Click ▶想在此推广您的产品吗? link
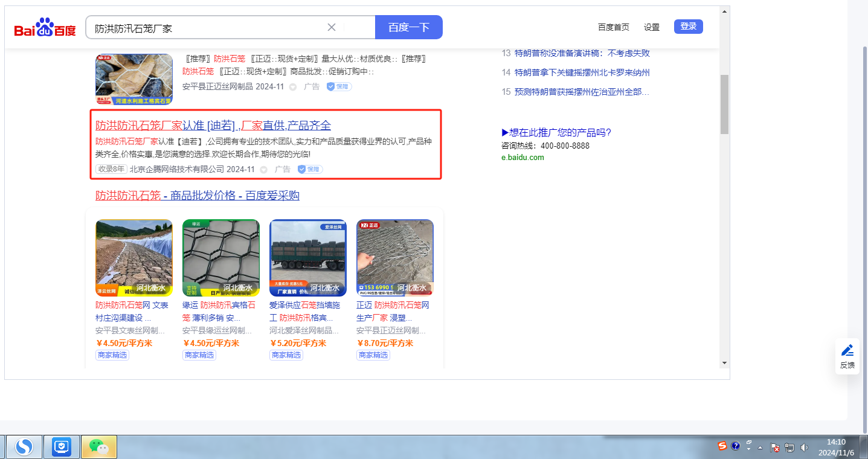This screenshot has width=868, height=459. [556, 133]
